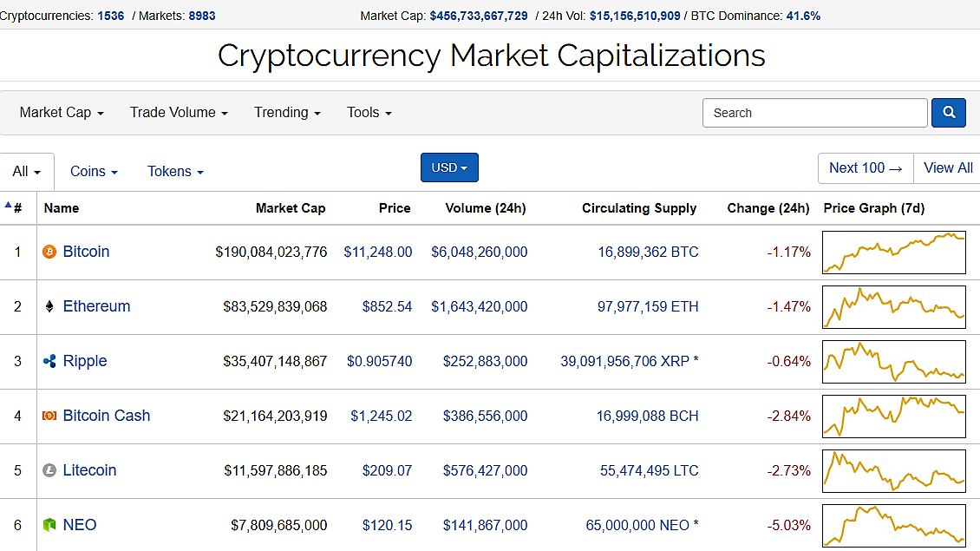Viewport: 980px width, 551px height.
Task: Open Bitcoin's 7-day price graph
Action: click(893, 253)
